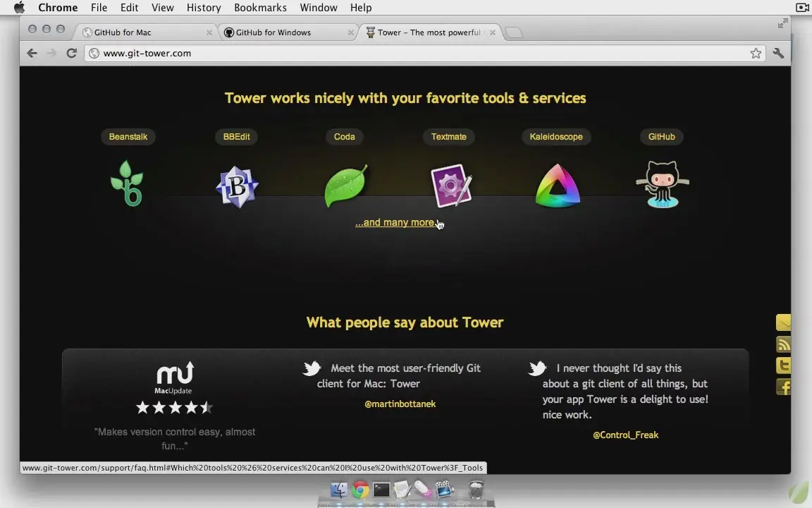Open the @Control_Freak Twitter link
This screenshot has height=508, width=812.
(626, 435)
